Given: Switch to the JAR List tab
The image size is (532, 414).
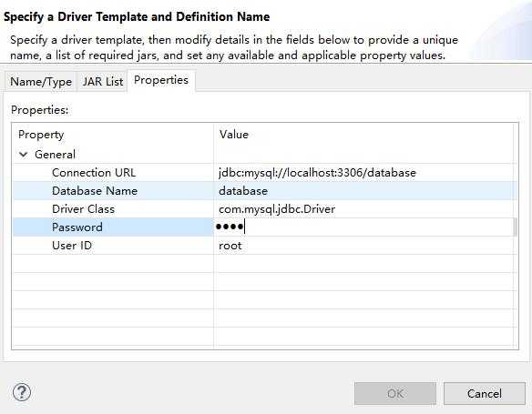Looking at the screenshot, I should [x=102, y=82].
